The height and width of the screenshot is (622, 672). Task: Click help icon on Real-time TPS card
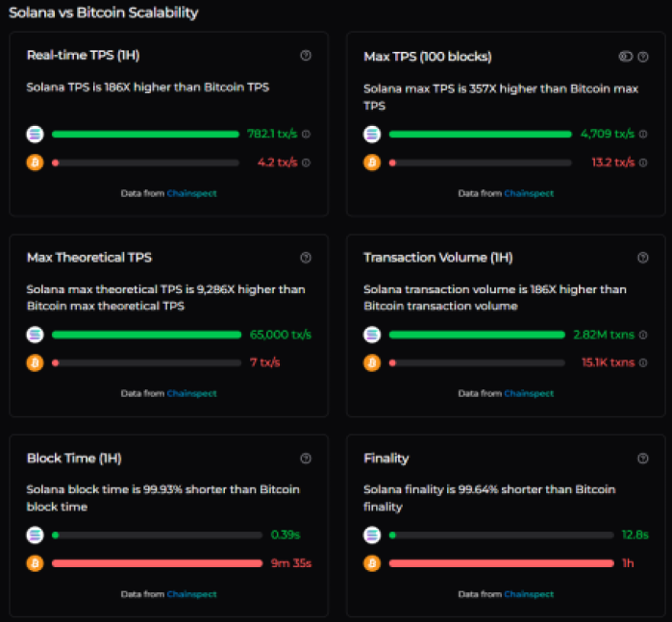coord(306,56)
